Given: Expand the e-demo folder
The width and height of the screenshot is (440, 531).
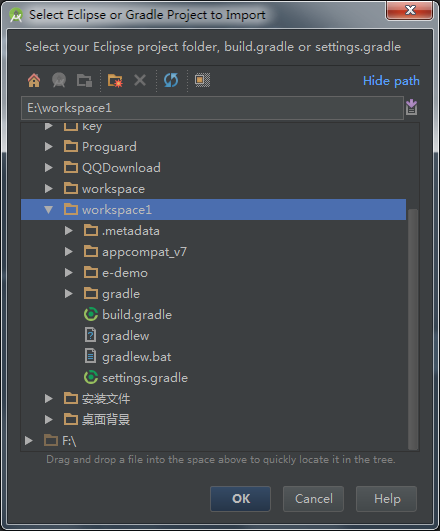Looking at the screenshot, I should coord(69,273).
